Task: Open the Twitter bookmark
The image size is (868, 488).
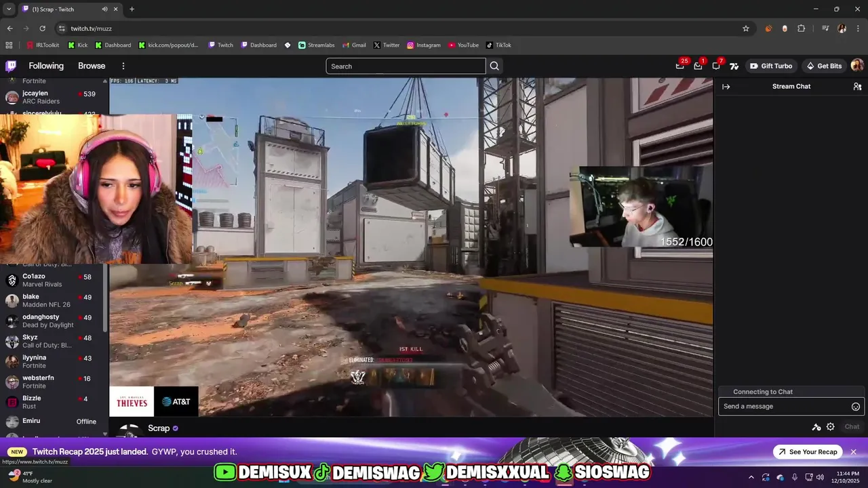Action: coord(387,45)
